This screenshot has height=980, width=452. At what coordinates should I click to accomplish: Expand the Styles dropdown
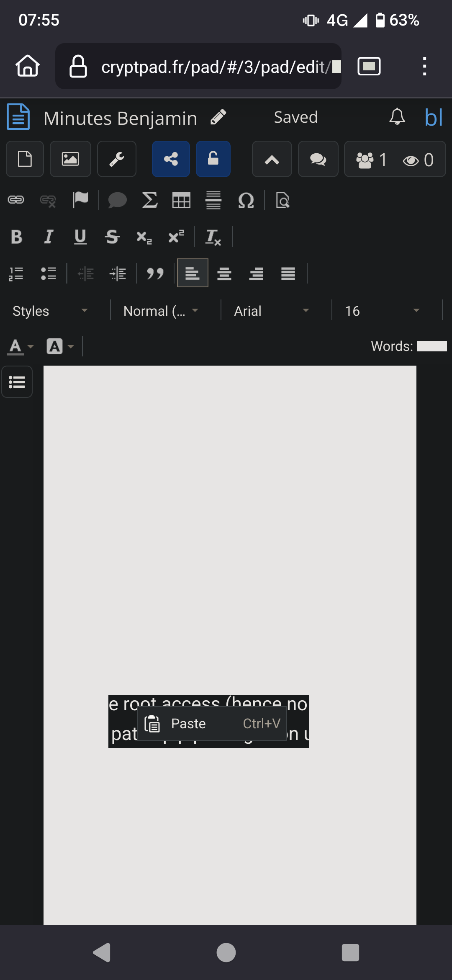click(x=50, y=311)
